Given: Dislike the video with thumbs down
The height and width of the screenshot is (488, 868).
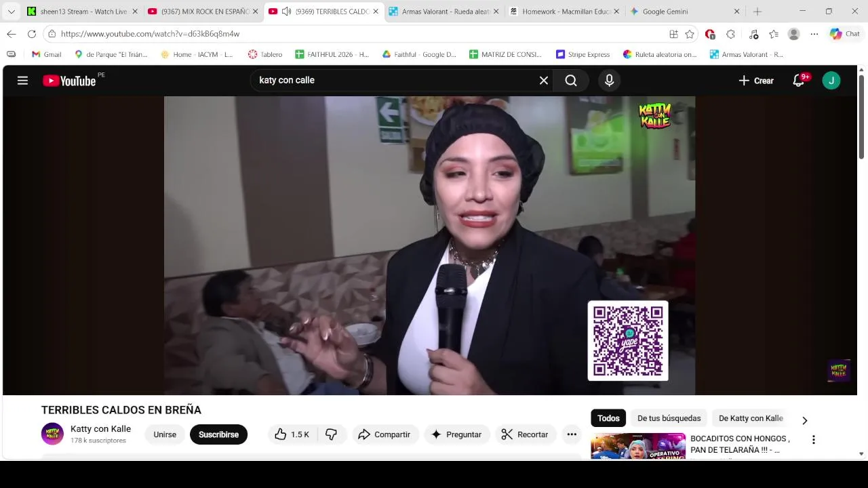Looking at the screenshot, I should click(x=332, y=434).
